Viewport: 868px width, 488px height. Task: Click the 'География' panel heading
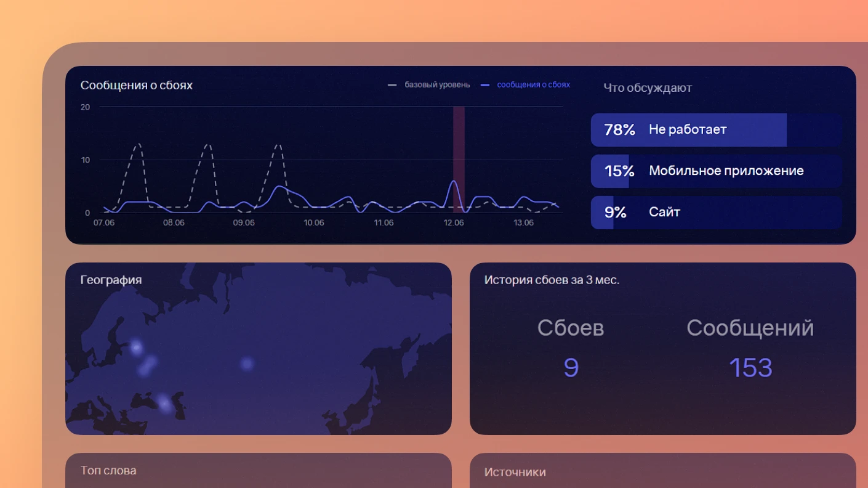click(x=111, y=280)
